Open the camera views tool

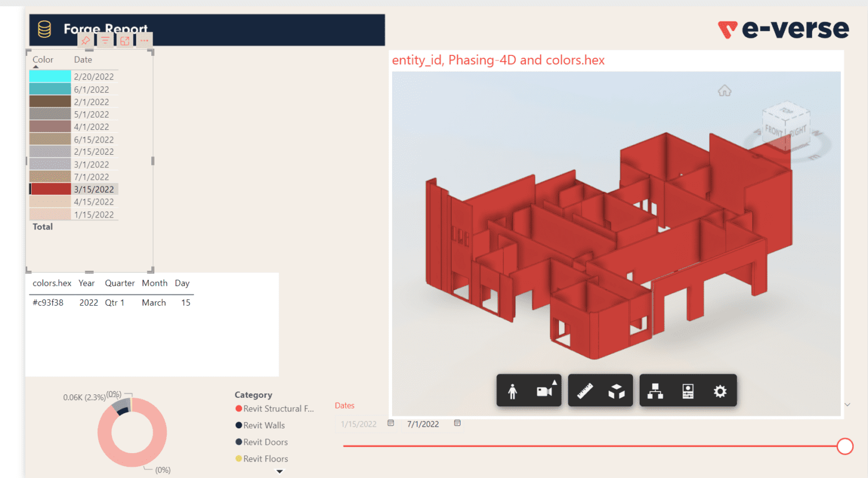[544, 390]
